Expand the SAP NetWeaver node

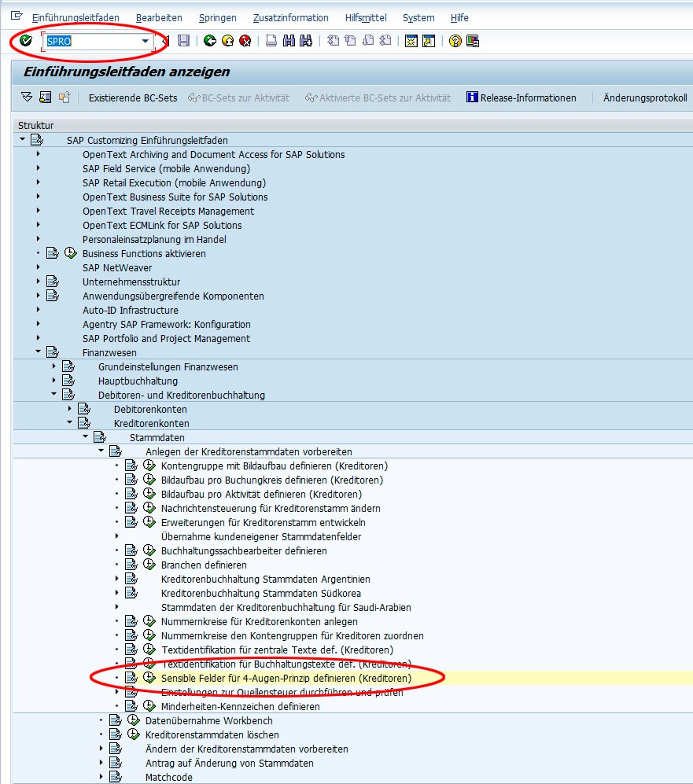coord(38,267)
